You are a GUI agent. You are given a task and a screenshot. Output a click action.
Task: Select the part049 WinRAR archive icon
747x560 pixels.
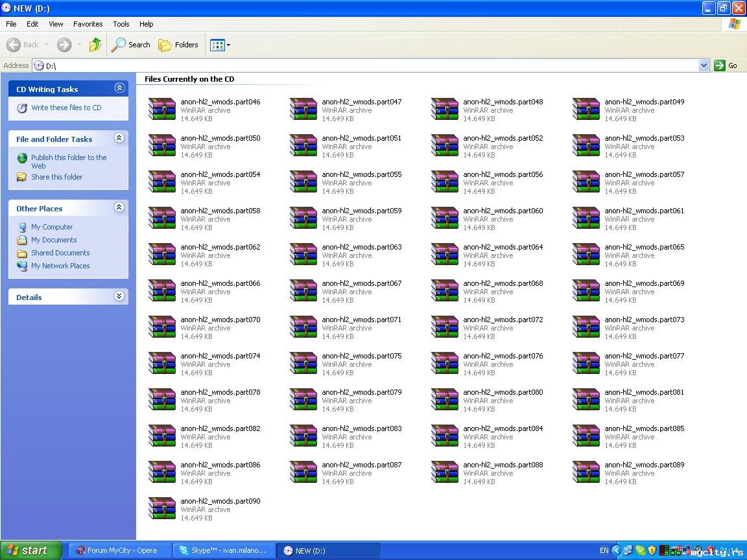[586, 109]
